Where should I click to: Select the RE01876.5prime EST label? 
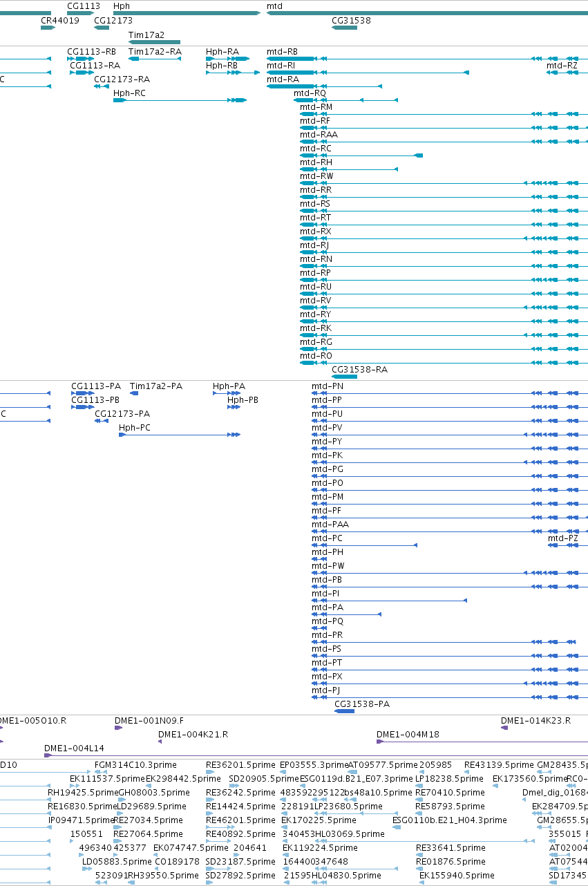(450, 862)
